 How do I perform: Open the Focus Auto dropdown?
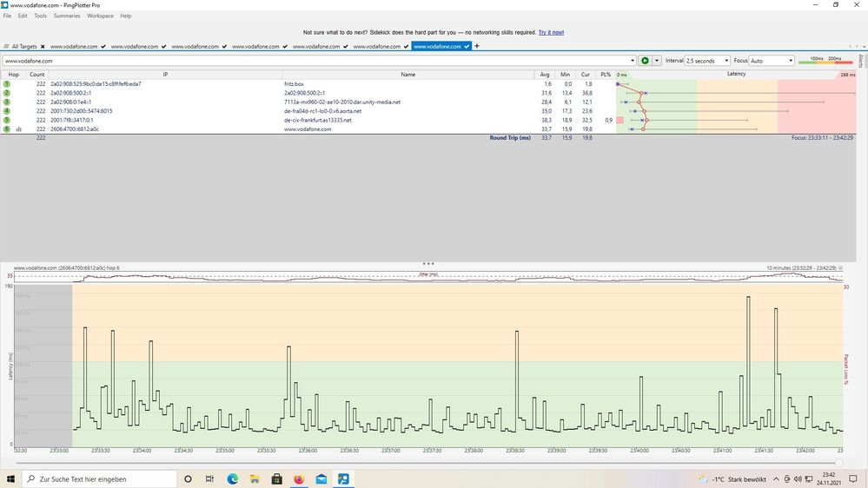(x=771, y=61)
